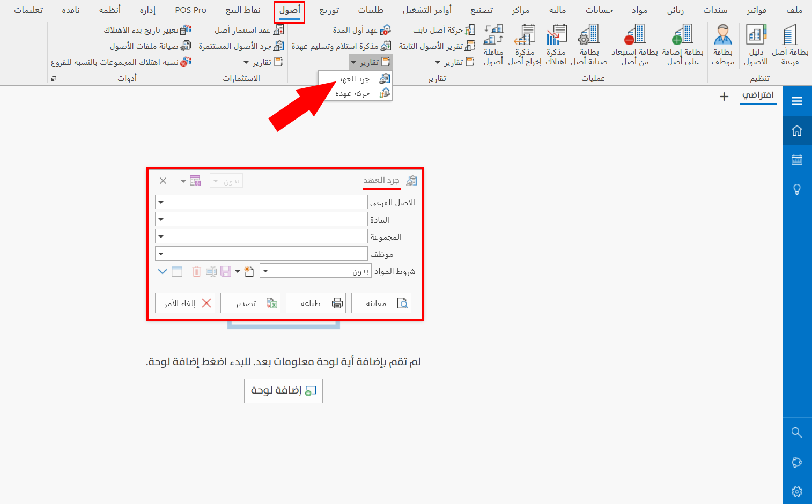
Task: Select حركة عهدة menu entry
Action: [x=355, y=93]
